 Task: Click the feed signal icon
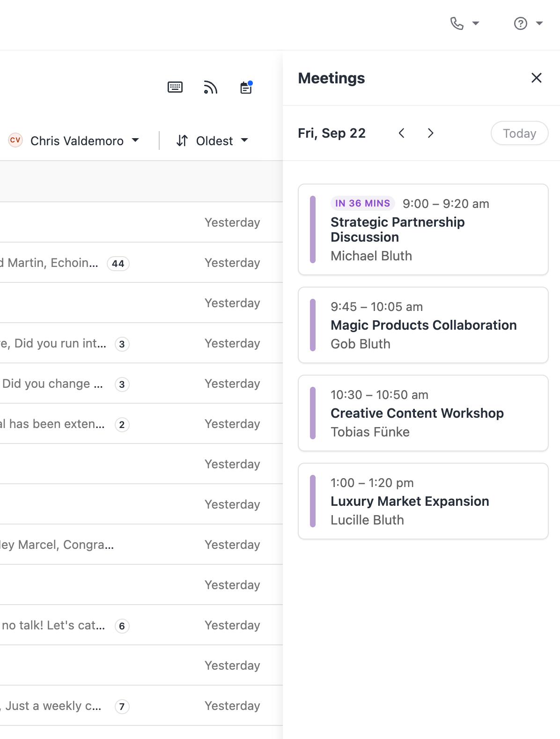(x=211, y=87)
